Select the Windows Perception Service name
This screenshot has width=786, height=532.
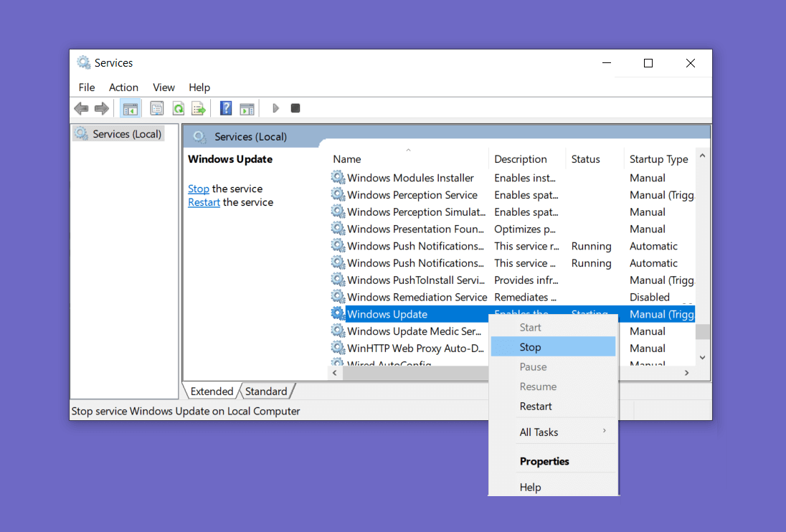pyautogui.click(x=412, y=195)
